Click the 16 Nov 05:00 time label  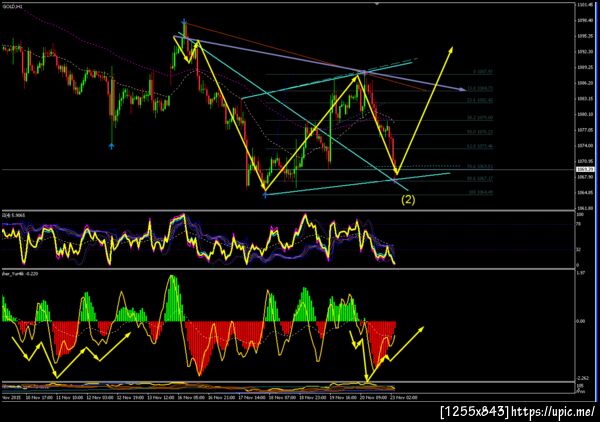click(191, 398)
